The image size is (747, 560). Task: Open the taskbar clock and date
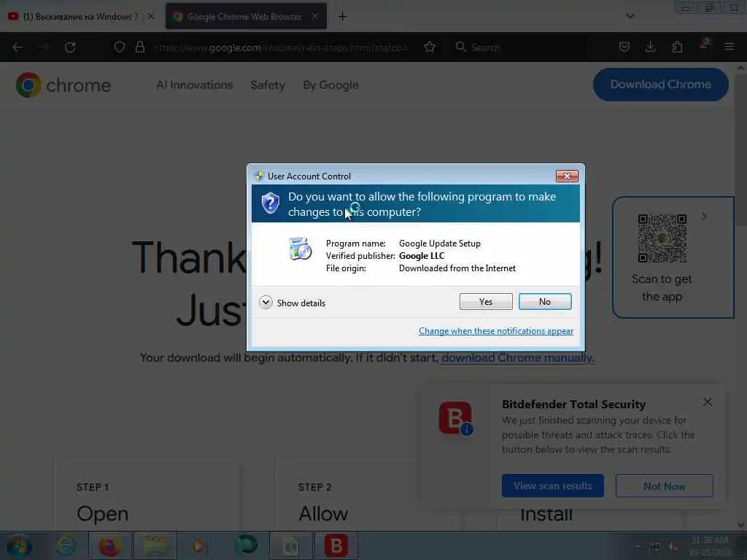[x=710, y=546]
